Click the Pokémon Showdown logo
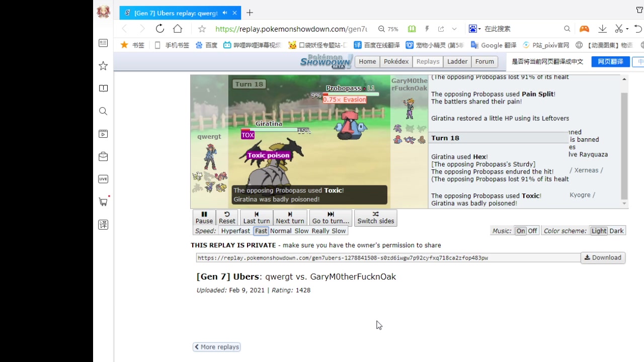Screen dimensions: 644x362 pos(326,61)
